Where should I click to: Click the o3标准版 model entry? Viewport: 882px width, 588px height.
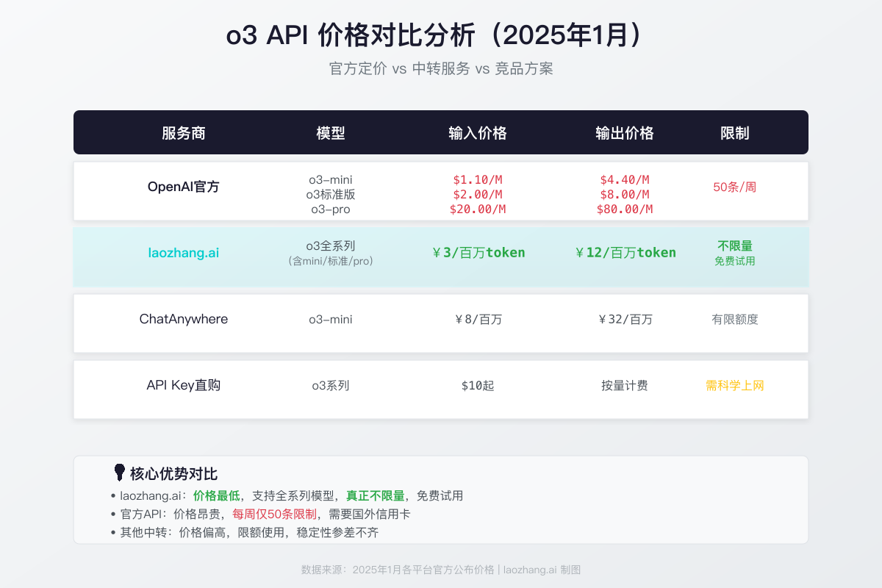click(x=331, y=194)
